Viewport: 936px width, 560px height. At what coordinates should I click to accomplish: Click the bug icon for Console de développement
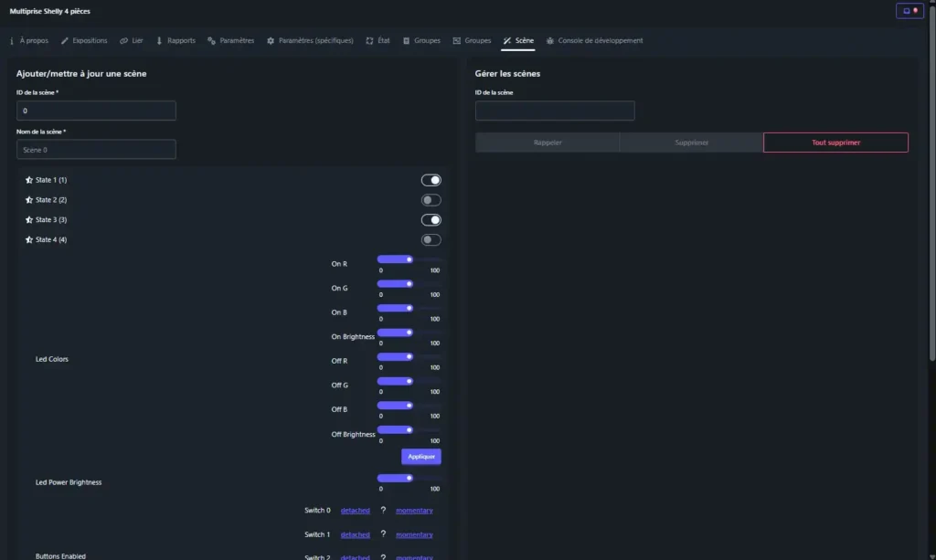[x=550, y=41]
